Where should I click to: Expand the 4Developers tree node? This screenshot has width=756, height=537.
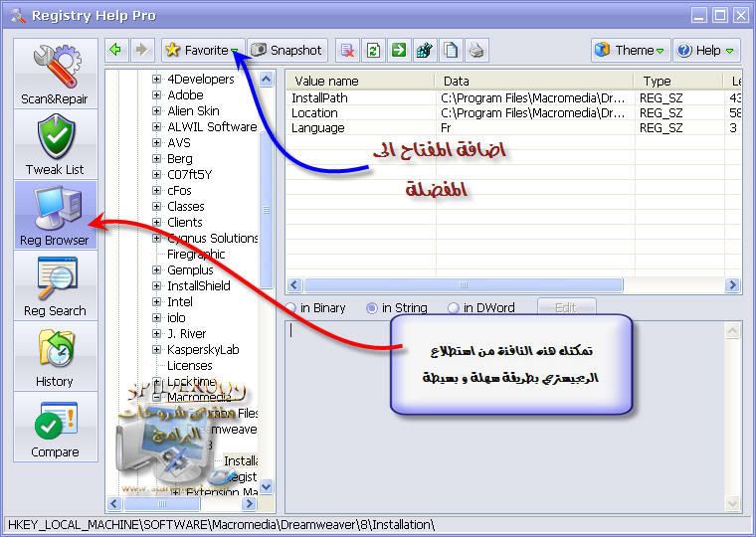156,79
